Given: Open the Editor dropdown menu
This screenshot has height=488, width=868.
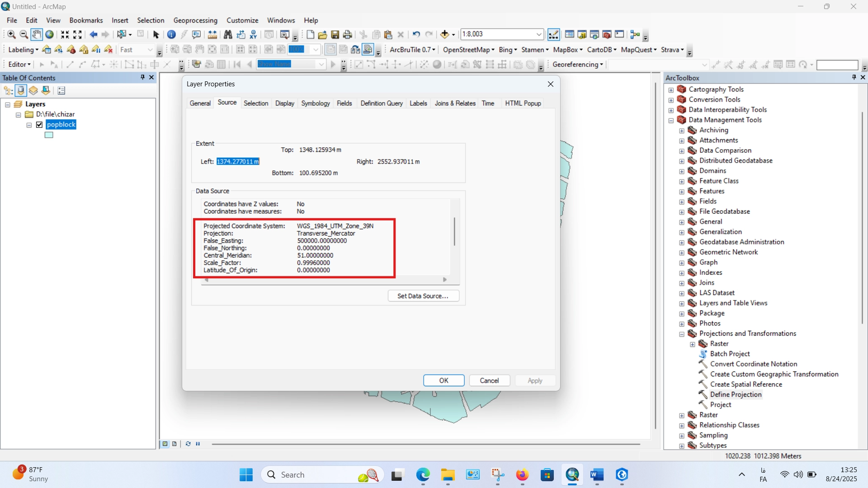Looking at the screenshot, I should point(19,65).
